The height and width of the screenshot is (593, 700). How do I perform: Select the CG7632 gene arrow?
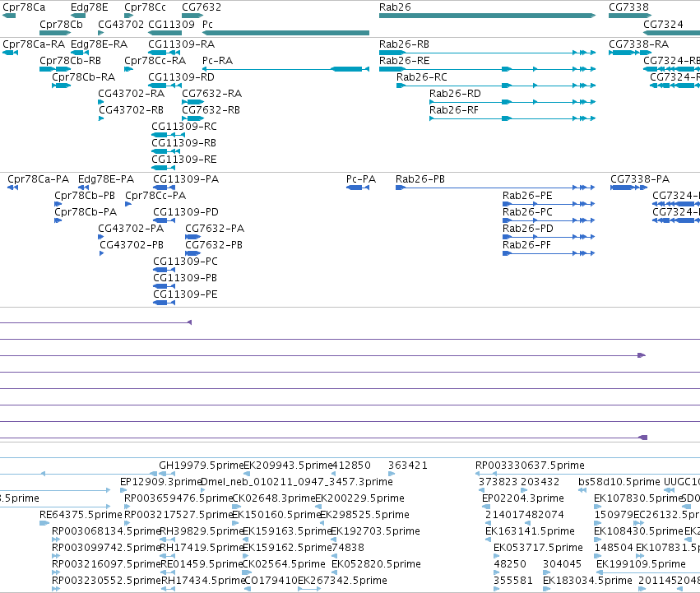(192, 16)
